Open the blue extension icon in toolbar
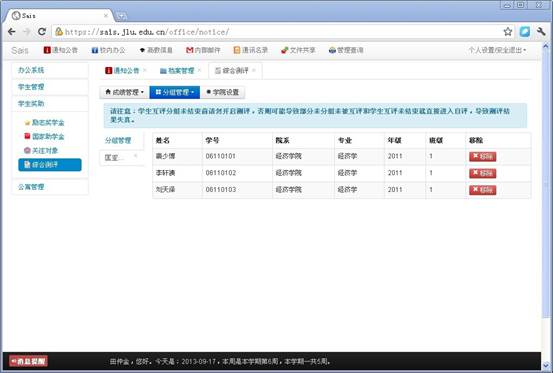 click(x=525, y=32)
